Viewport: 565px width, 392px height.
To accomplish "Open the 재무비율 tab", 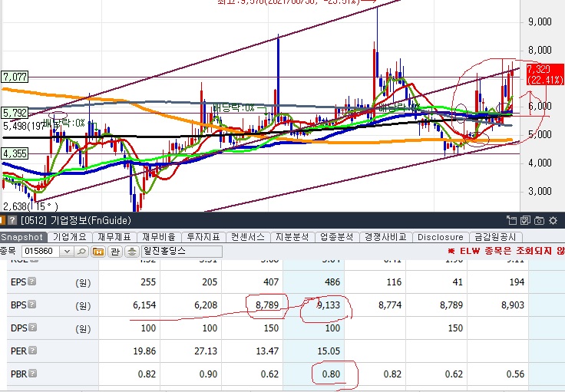I will 159,237.
